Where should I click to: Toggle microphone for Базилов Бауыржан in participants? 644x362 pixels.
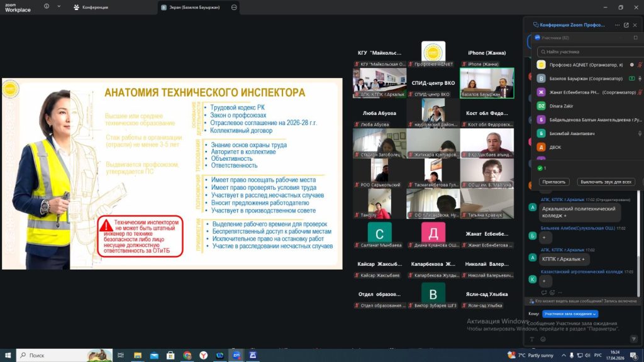pos(640,79)
